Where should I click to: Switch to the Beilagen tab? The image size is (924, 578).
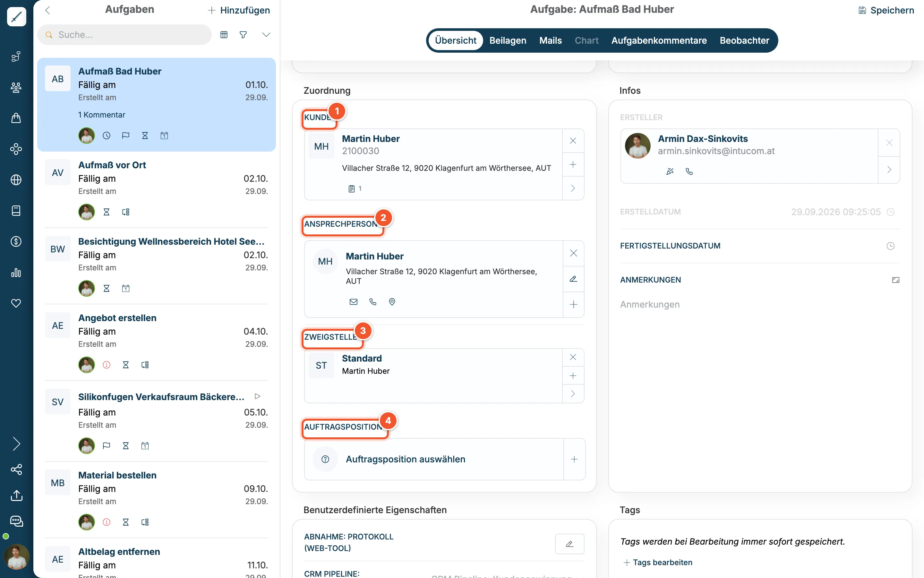pos(508,40)
